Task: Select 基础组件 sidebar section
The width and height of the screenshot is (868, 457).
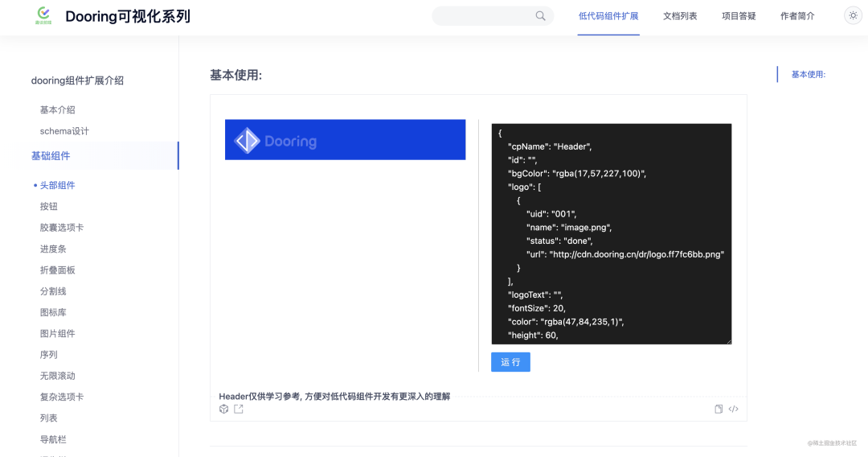Action: 51,155
